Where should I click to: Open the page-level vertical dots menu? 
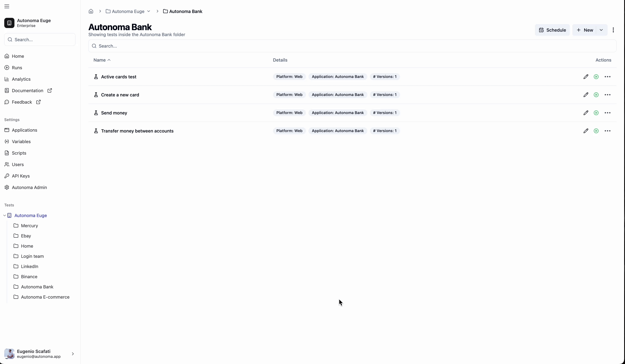pyautogui.click(x=613, y=30)
